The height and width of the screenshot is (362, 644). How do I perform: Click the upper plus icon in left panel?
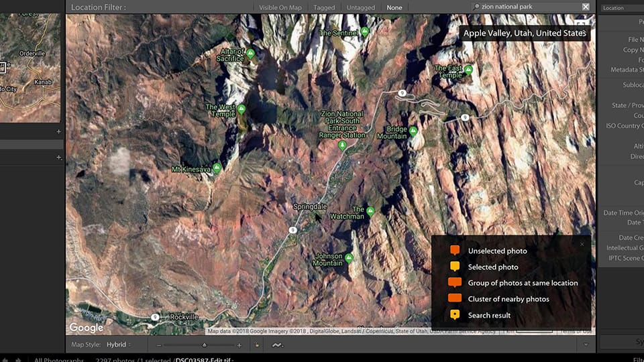click(x=58, y=131)
